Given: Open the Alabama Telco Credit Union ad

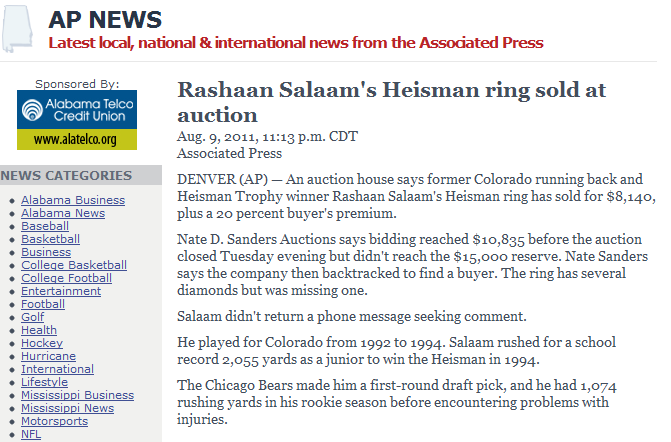Looking at the screenshot, I should [x=77, y=120].
